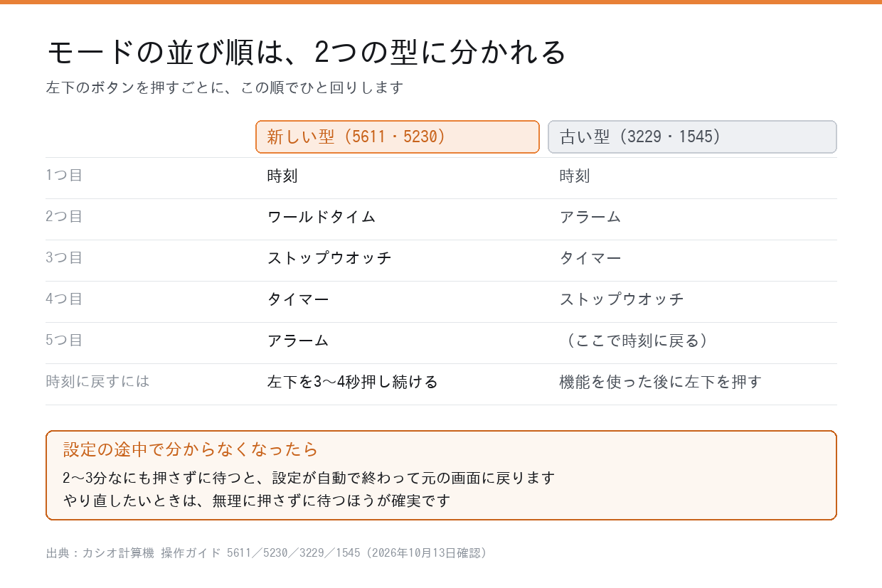Viewport: 882px width, 588px height.
Task: Click 左下を3〜4秒押し続ける text
Action: point(353,382)
